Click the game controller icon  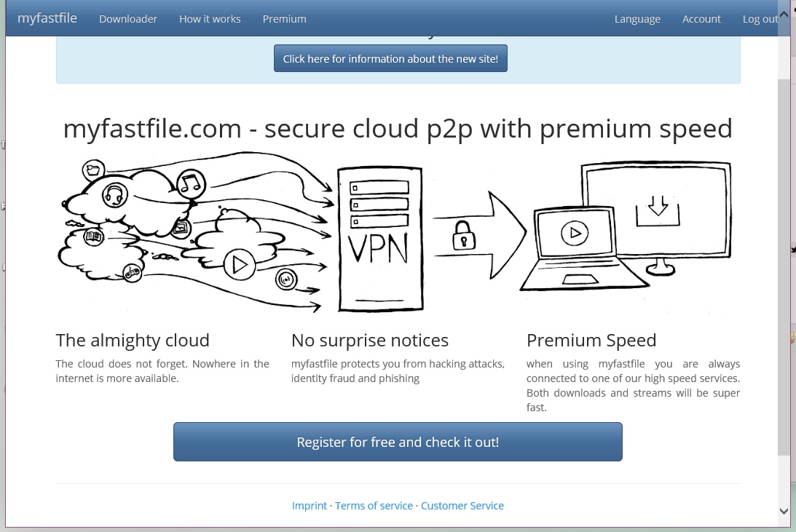(x=133, y=273)
